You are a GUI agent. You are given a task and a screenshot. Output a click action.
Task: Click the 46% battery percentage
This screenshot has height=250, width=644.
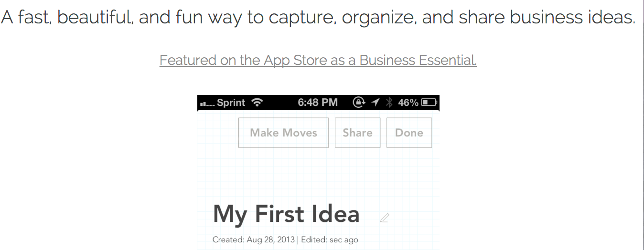point(408,103)
